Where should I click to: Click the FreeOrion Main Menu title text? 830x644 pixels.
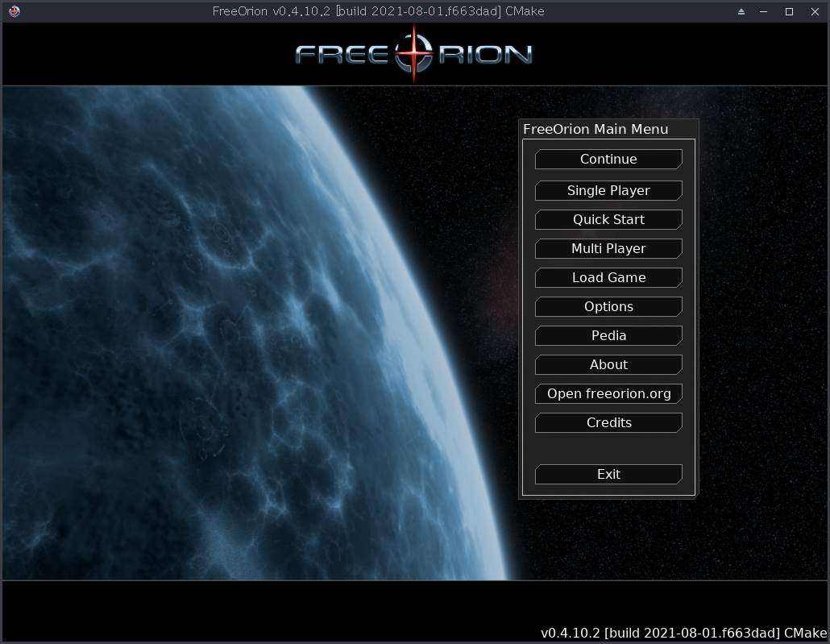point(596,129)
